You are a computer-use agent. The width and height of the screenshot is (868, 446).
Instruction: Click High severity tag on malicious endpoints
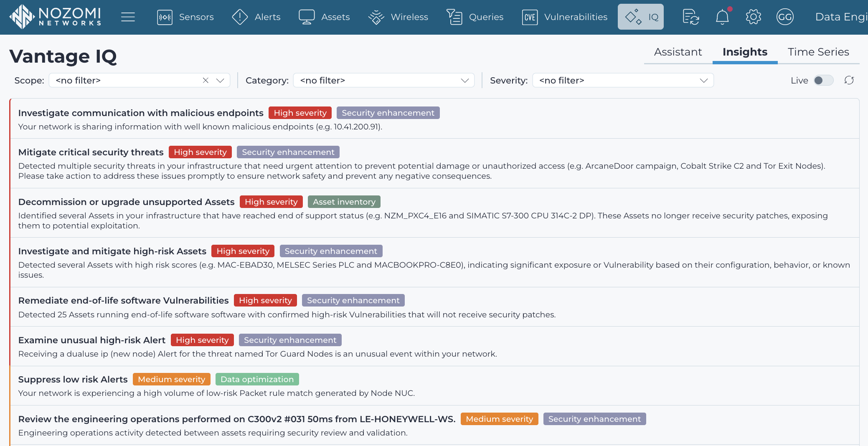tap(300, 113)
